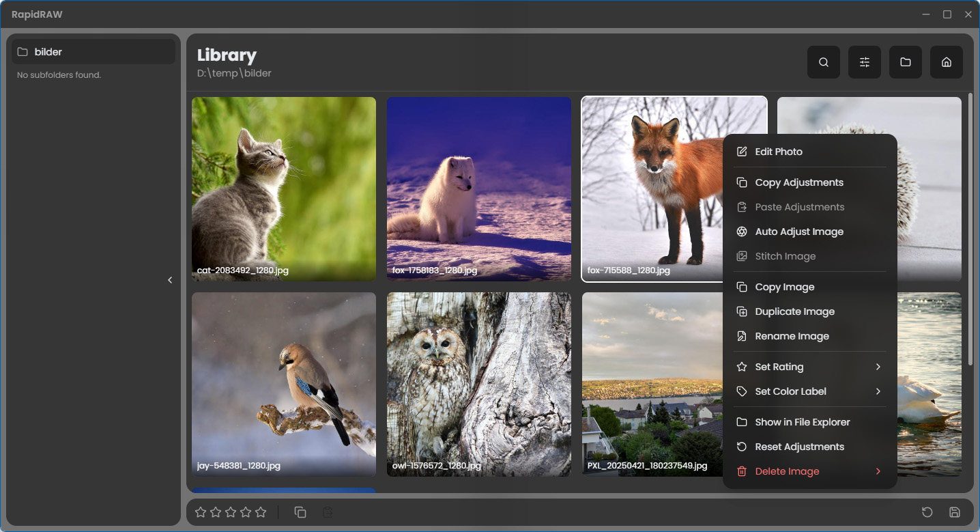Click the trash icon beside Delete Image

[x=742, y=471]
